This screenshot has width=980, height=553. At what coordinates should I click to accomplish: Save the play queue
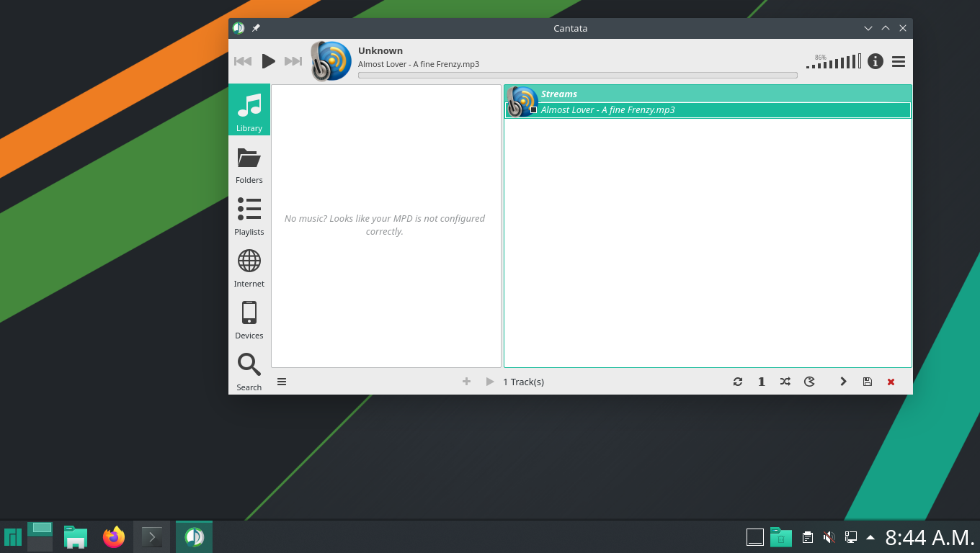point(868,382)
